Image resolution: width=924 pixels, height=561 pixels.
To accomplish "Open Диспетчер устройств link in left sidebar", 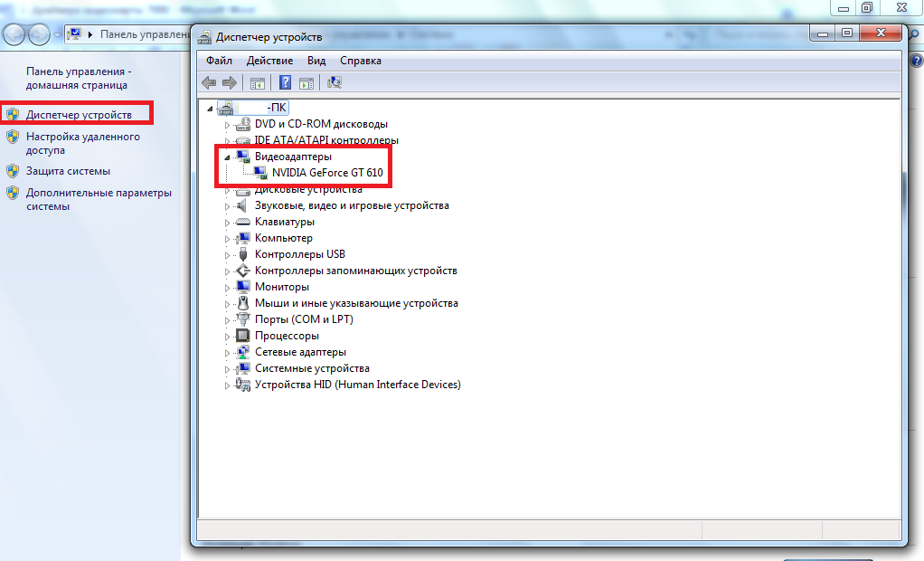I will tap(79, 114).
